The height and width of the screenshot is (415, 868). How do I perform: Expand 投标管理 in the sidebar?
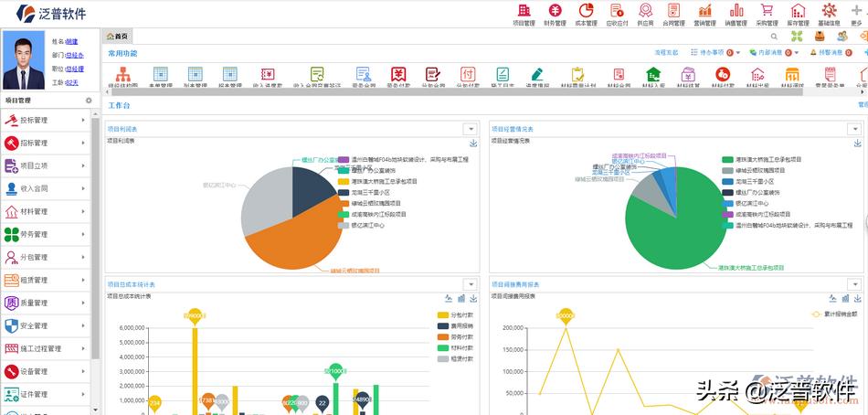(x=46, y=120)
